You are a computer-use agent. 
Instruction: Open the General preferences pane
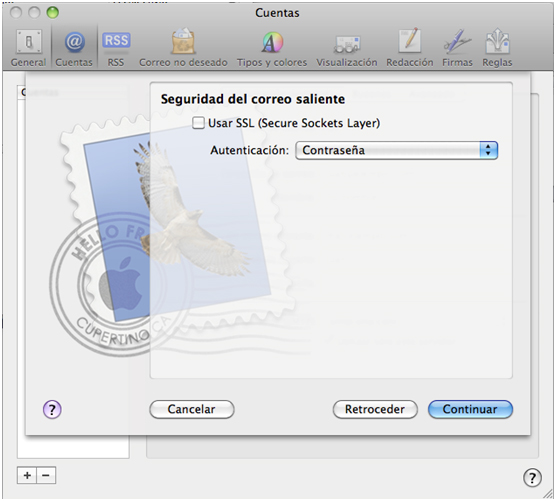[28, 48]
